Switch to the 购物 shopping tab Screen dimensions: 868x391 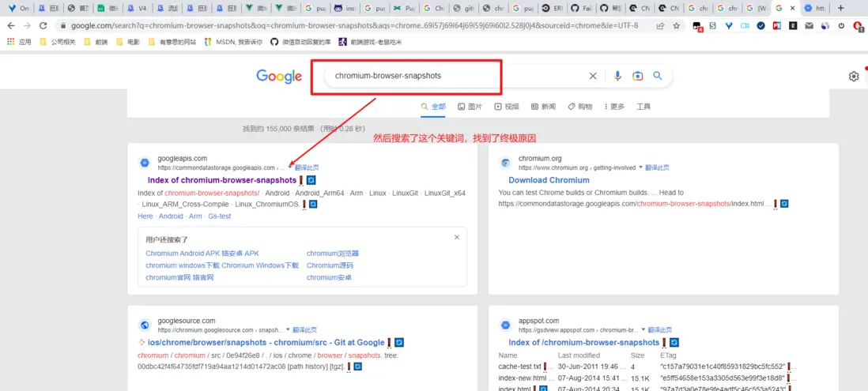(x=579, y=107)
